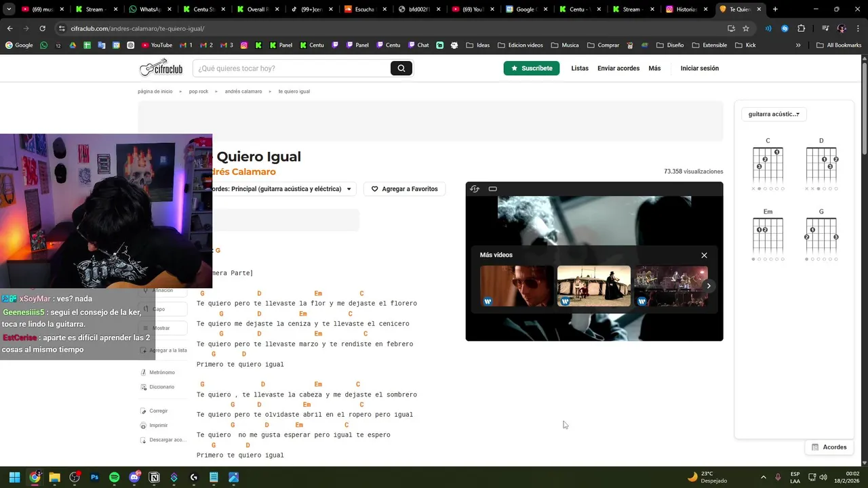868x488 pixels.
Task: Open All Bookmarks folder
Action: click(839, 45)
